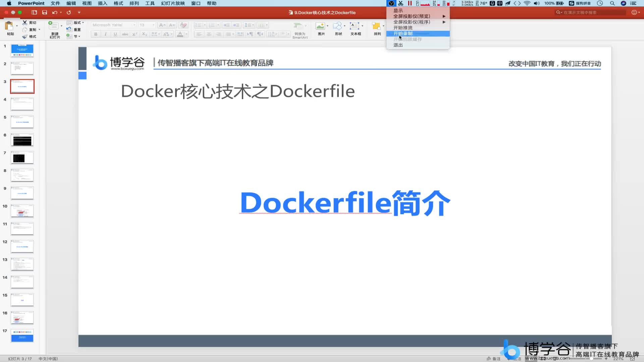Toggle Bold formatting
Image resolution: width=644 pixels, height=362 pixels.
[x=96, y=34]
